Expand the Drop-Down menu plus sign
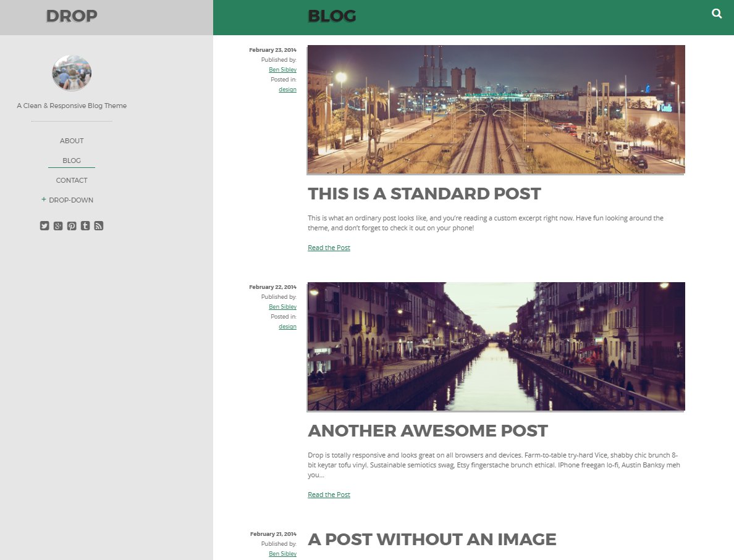The height and width of the screenshot is (560, 734). pos(44,199)
